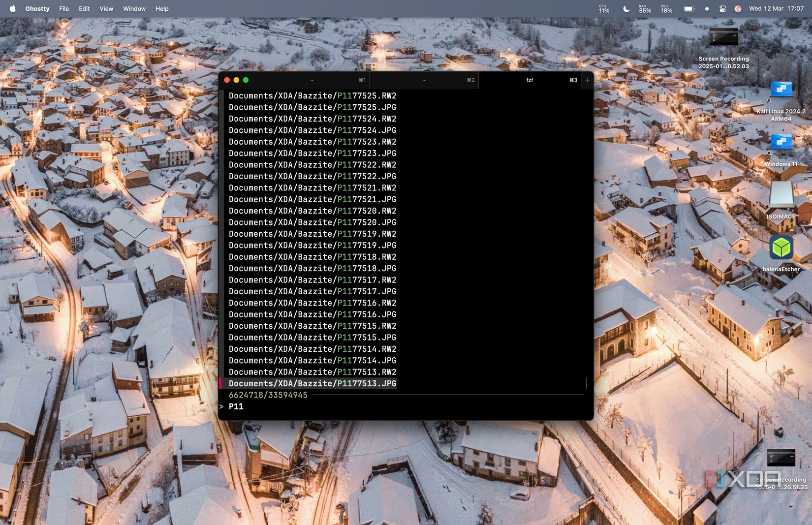The width and height of the screenshot is (812, 525).
Task: Select the balenaEtcher desktop icon
Action: [x=781, y=253]
